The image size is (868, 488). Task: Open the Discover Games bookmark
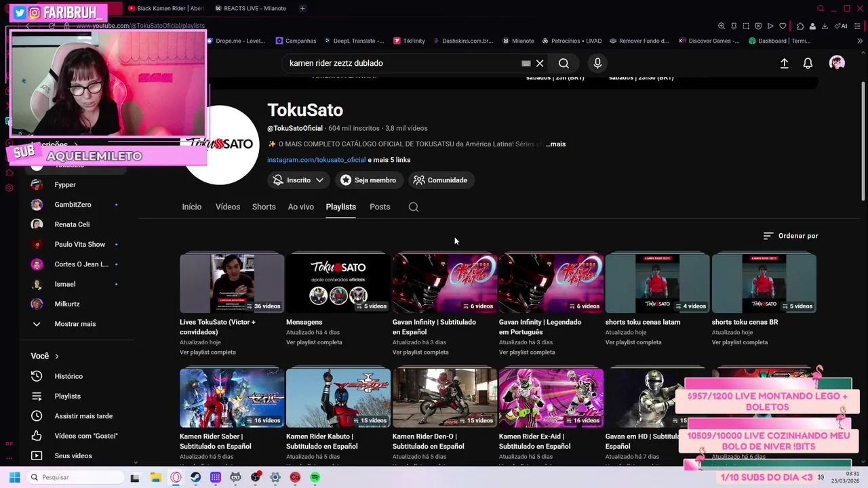point(709,41)
